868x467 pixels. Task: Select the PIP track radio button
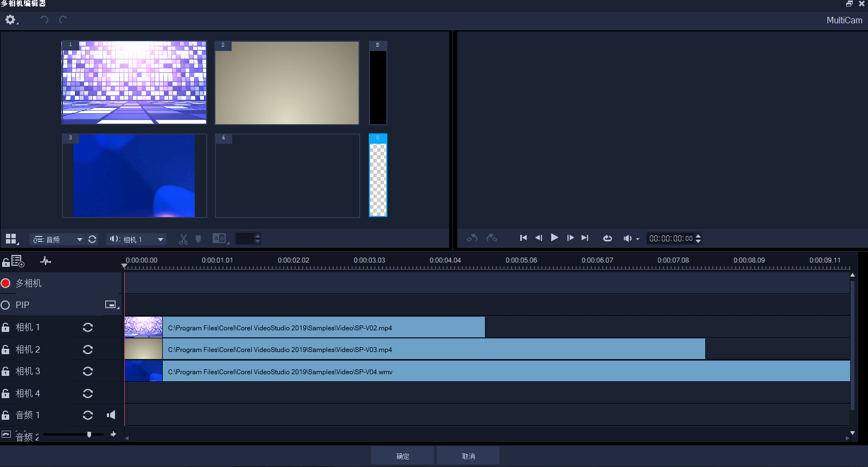5,305
